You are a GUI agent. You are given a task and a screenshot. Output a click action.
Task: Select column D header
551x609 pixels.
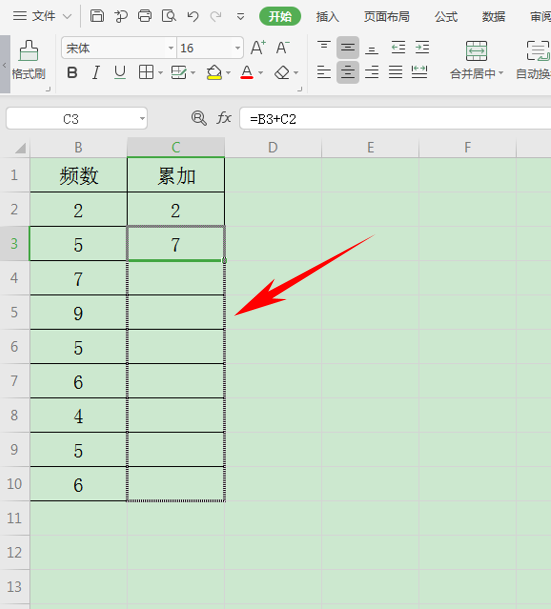pyautogui.click(x=273, y=147)
